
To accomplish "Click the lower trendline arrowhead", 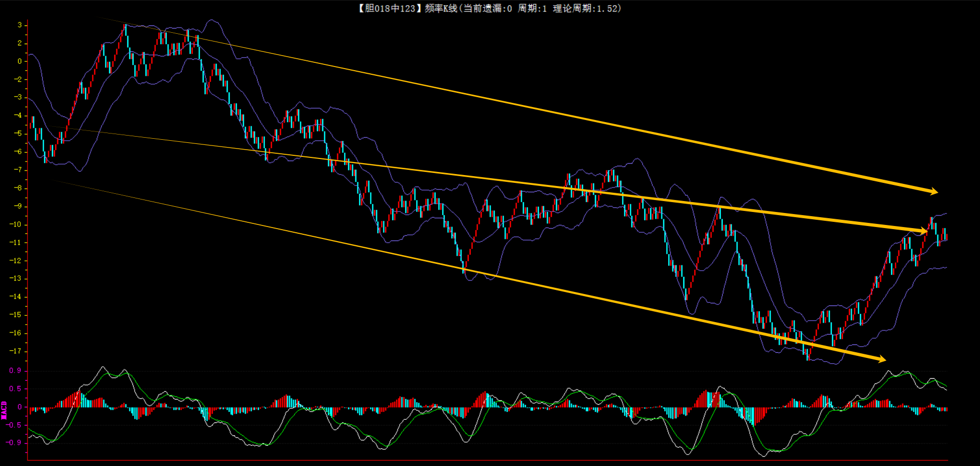I will [x=881, y=359].
